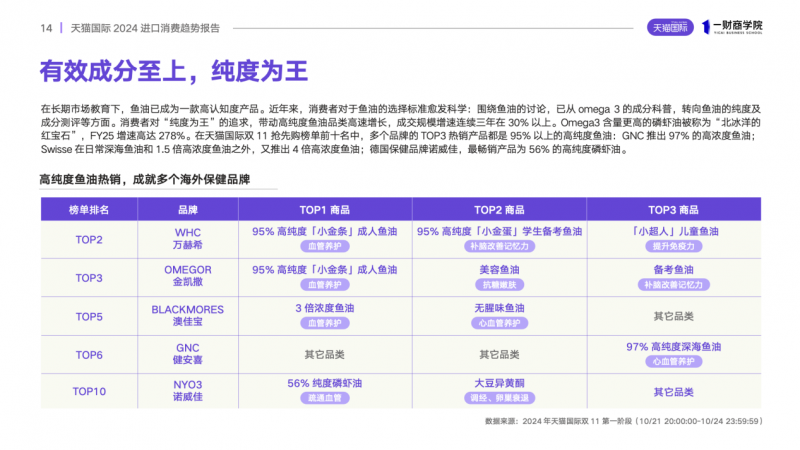Click the 大豆异黄酮 product
Viewport: 800px width, 450px height.
point(499,383)
